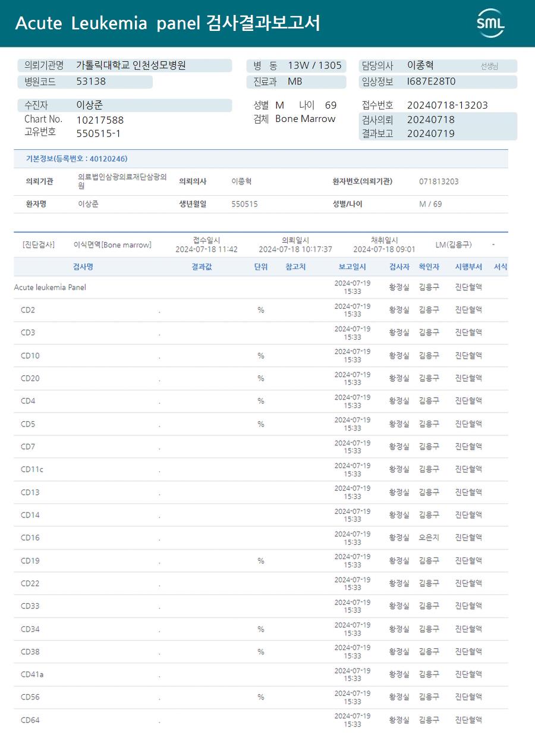This screenshot has width=535, height=756.
Task: Click 'LM(김용구)' text
Action: (x=454, y=244)
